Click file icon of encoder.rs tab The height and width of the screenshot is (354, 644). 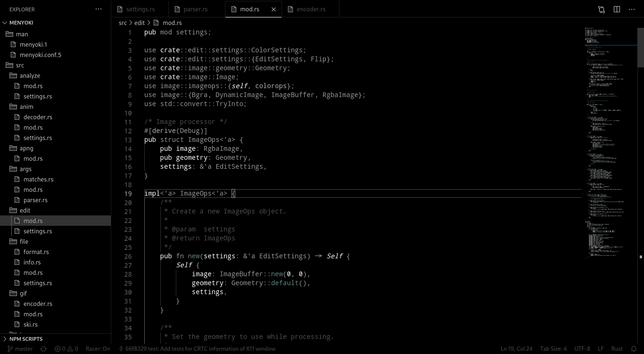click(x=290, y=9)
